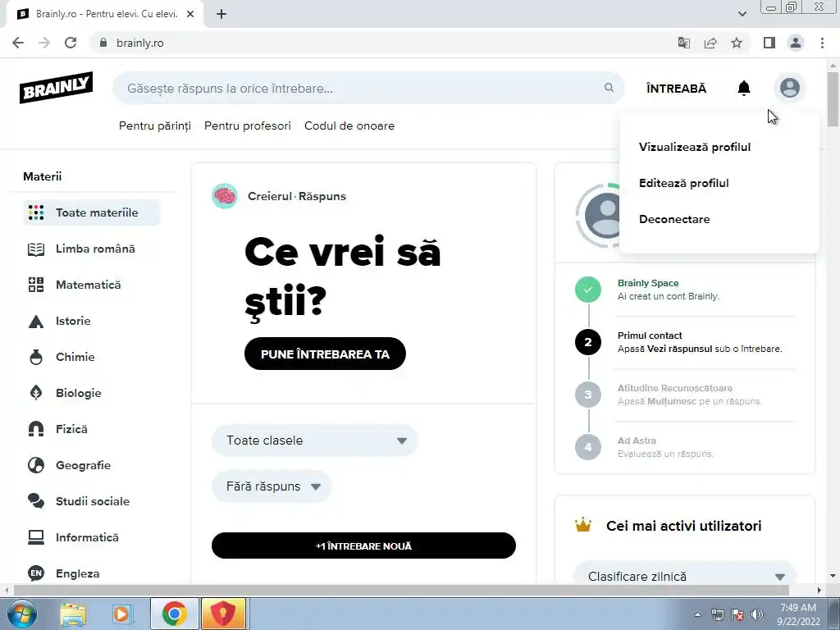840x630 pixels.
Task: Click the share page icon
Action: [x=710, y=43]
